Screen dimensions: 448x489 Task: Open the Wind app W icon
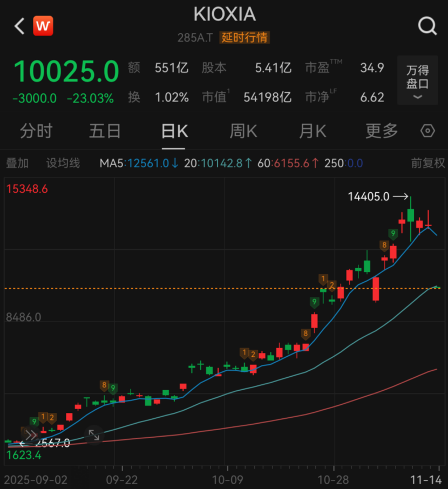click(42, 25)
